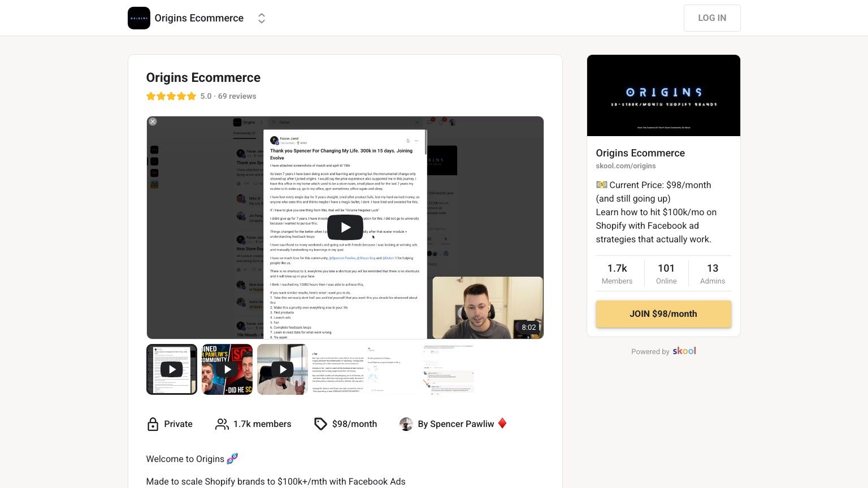Click the 8:02 video duration badge
The height and width of the screenshot is (488, 868).
pyautogui.click(x=529, y=328)
